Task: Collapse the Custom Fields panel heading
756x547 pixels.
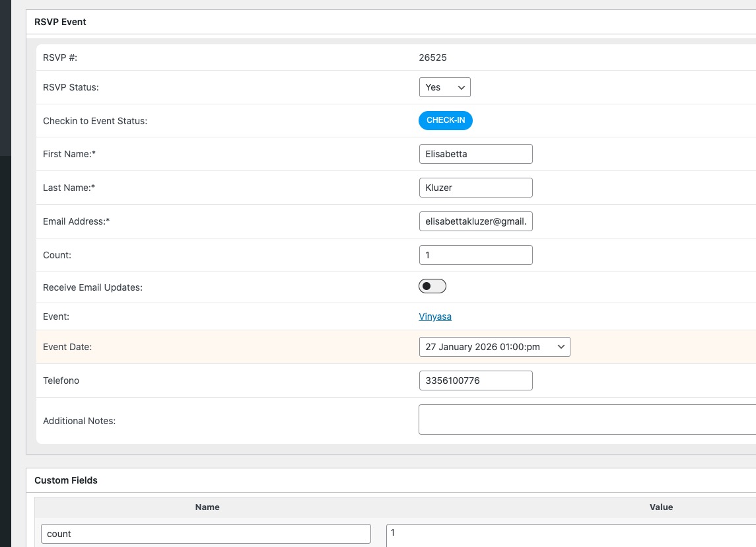Action: [x=66, y=480]
